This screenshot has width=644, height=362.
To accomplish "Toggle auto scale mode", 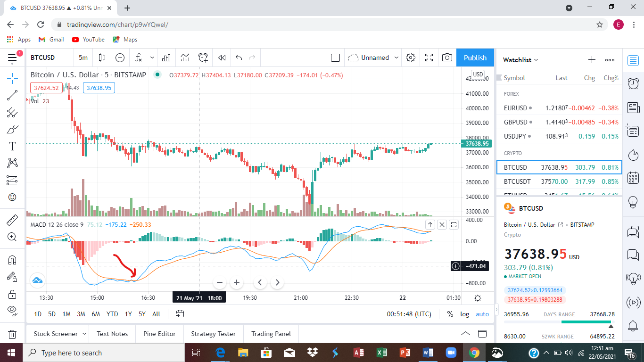I will [482, 314].
